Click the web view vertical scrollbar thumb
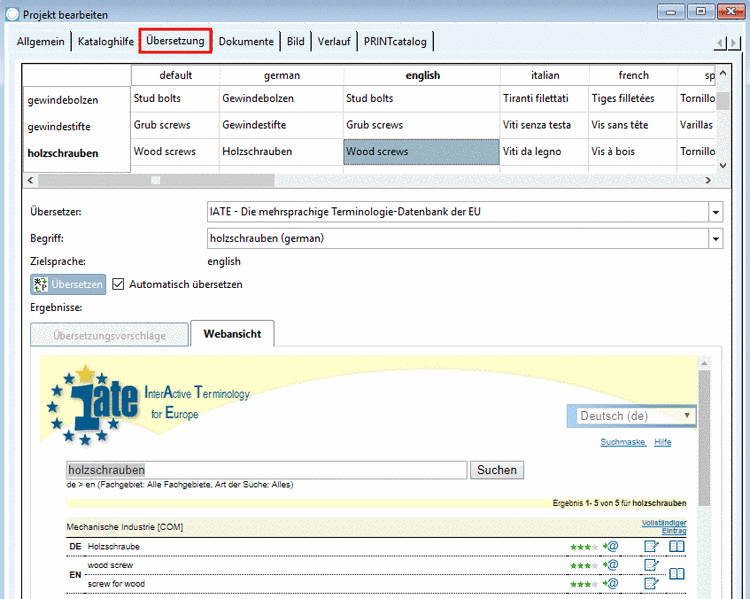 coord(704,438)
